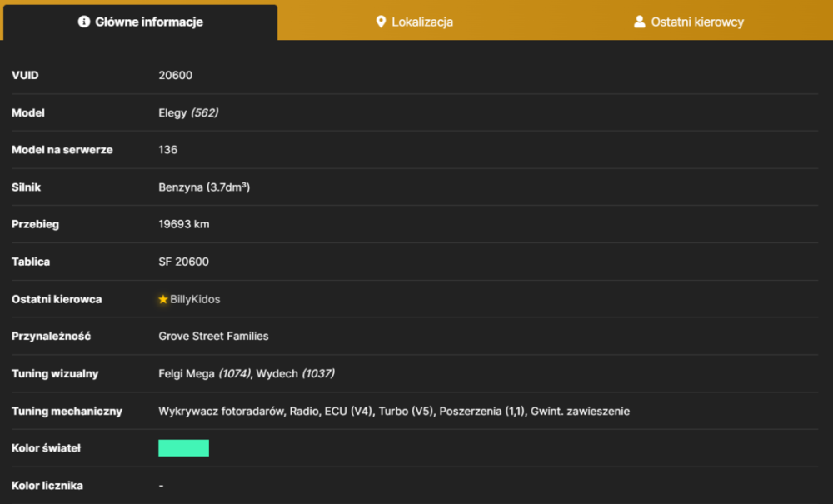
Task: Click the person icon beside Ostatni kierowcy
Action: click(640, 22)
